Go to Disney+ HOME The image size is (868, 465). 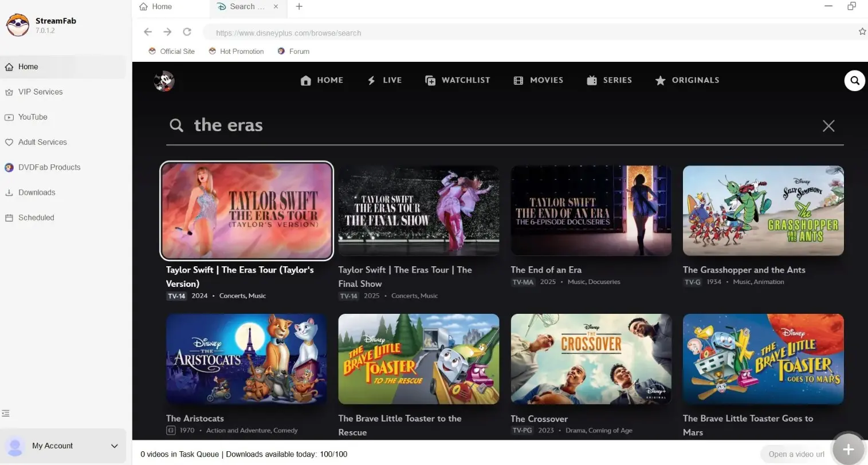point(322,80)
